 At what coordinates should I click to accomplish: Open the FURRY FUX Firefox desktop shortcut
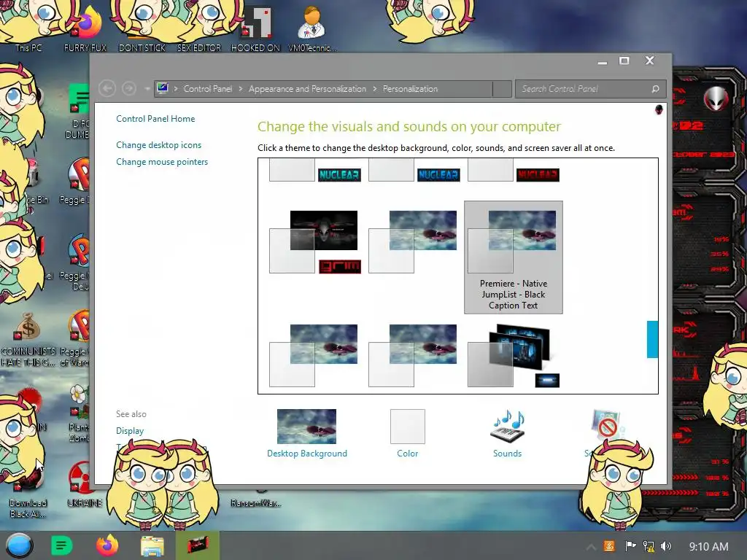(86, 28)
